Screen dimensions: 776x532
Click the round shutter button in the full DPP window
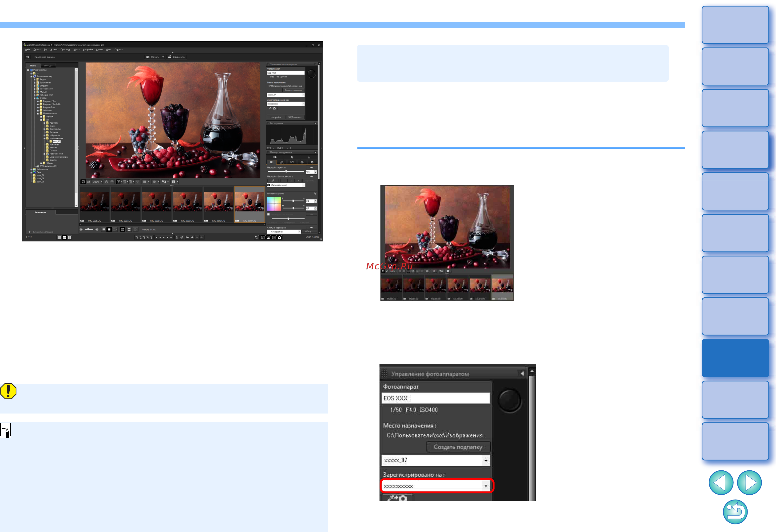point(312,74)
